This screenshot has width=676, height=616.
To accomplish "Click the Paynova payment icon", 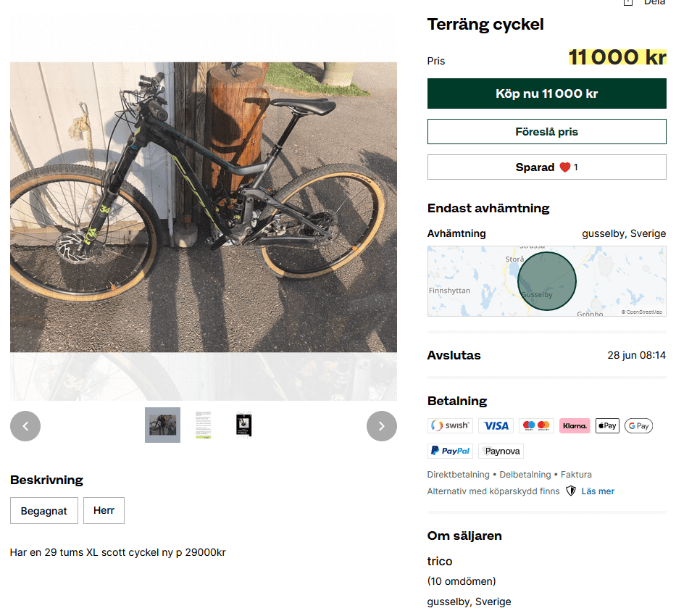I will [x=501, y=451].
